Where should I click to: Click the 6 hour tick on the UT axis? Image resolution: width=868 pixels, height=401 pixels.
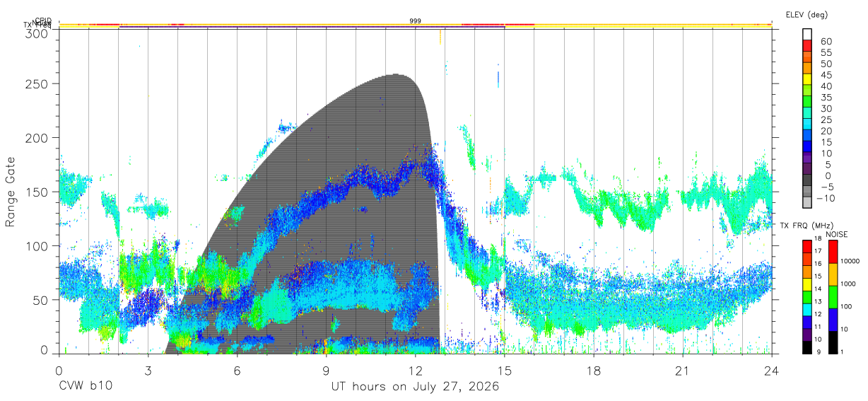pos(237,371)
